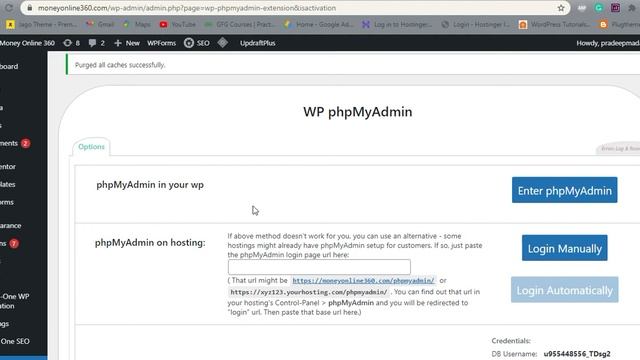
Task: Select the DB Username value u955448556_TDsg2
Action: [x=577, y=354]
